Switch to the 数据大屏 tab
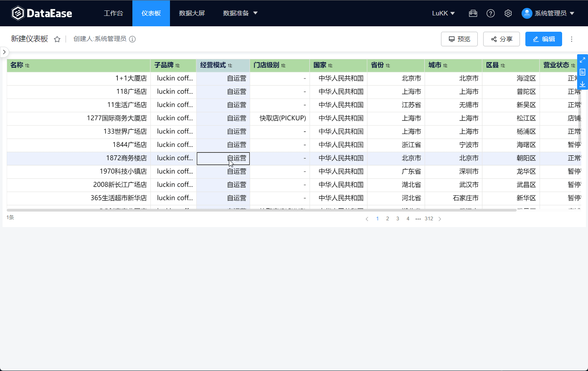 [x=192, y=13]
